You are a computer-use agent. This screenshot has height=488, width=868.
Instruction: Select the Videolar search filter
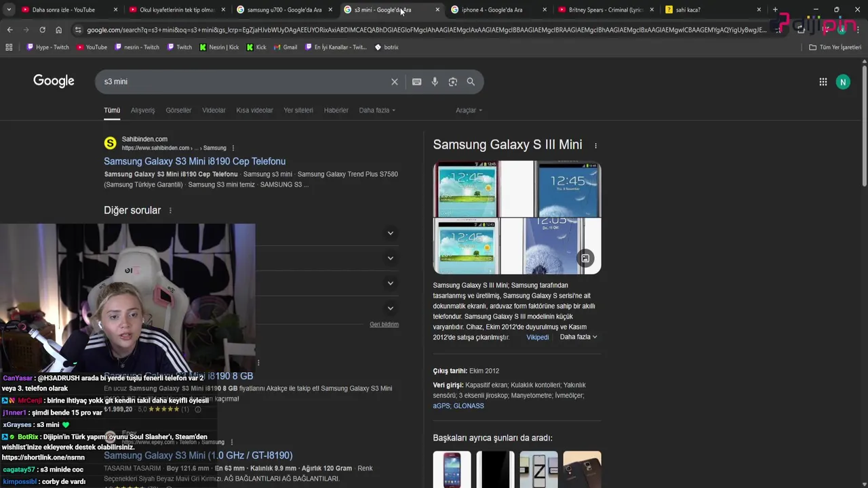(214, 110)
